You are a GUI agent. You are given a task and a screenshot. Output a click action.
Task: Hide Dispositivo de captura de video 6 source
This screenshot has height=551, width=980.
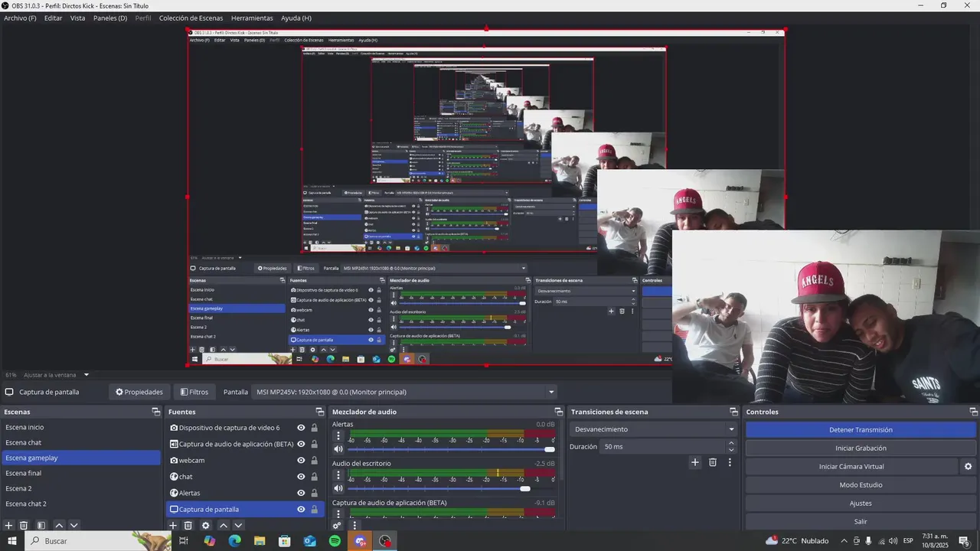coord(301,428)
